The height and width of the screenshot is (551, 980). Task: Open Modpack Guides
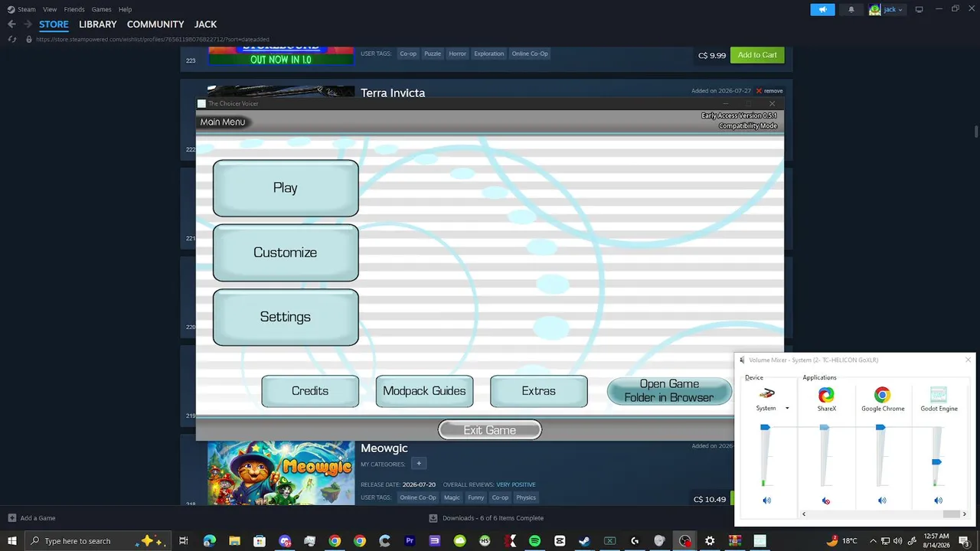(x=424, y=391)
